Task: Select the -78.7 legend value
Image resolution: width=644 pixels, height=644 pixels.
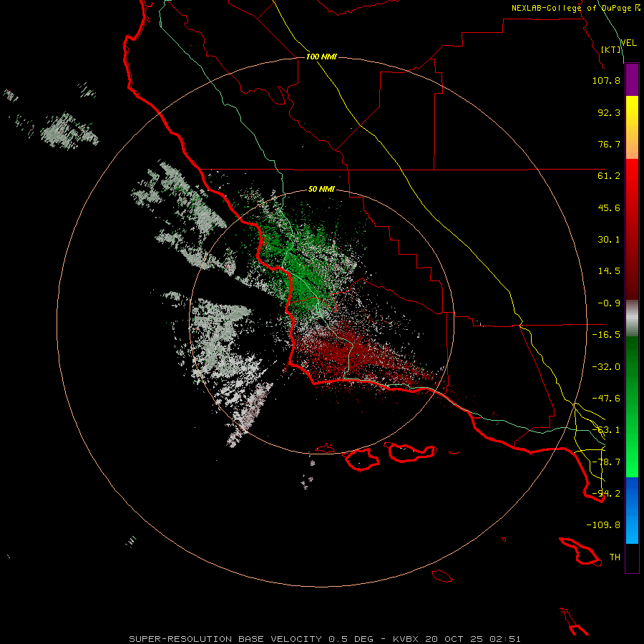Action: tap(606, 462)
